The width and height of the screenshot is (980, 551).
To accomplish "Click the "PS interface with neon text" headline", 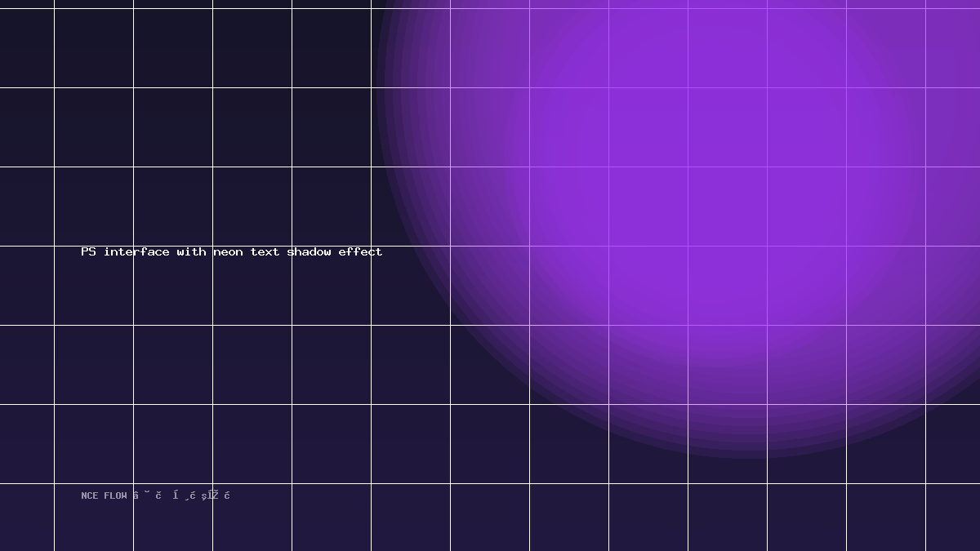I will (232, 252).
